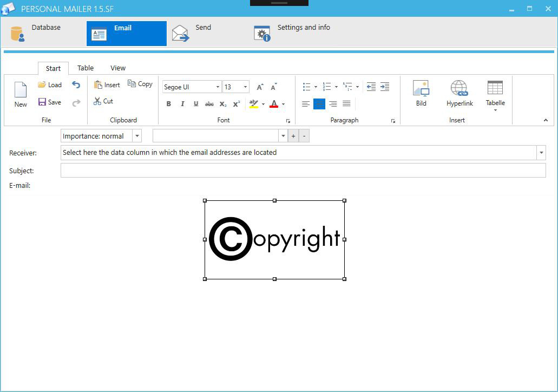The height and width of the screenshot is (392, 558).
Task: Apply the red font color swatch
Action: (274, 103)
